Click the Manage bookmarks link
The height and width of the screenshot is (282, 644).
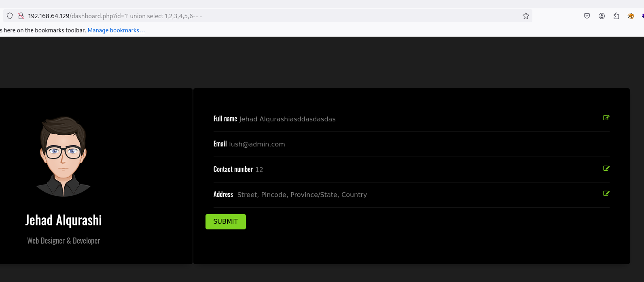pyautogui.click(x=116, y=30)
